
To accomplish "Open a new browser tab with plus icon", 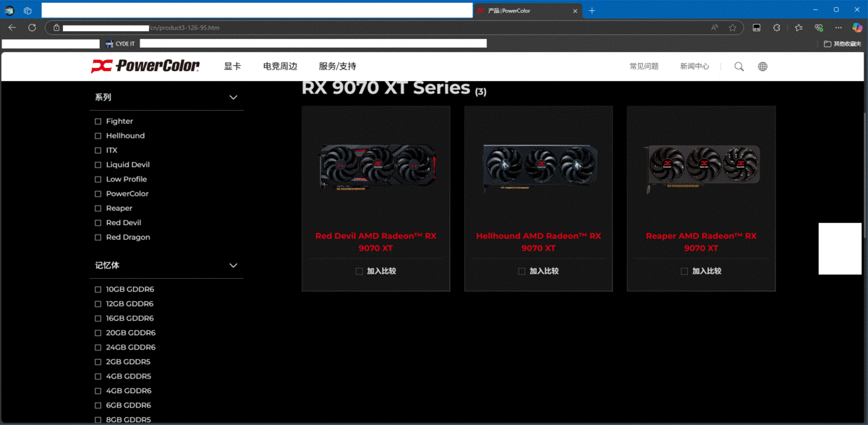I will (592, 10).
